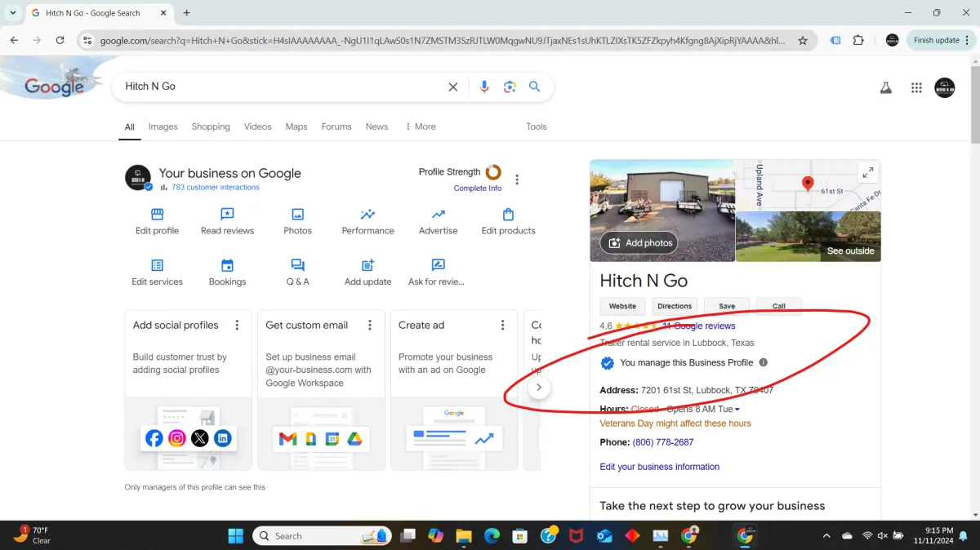This screenshot has width=980, height=550.
Task: Open File Explorer from taskbar
Action: tap(464, 536)
